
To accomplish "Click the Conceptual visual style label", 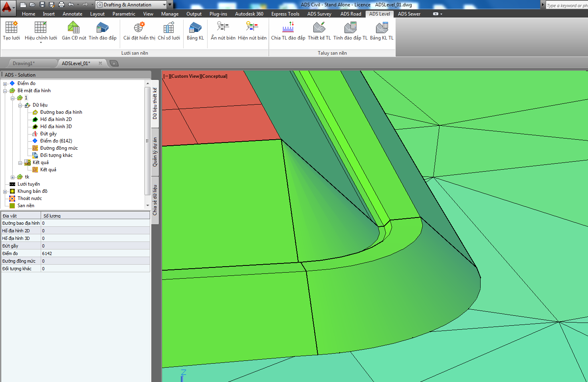I will click(214, 76).
